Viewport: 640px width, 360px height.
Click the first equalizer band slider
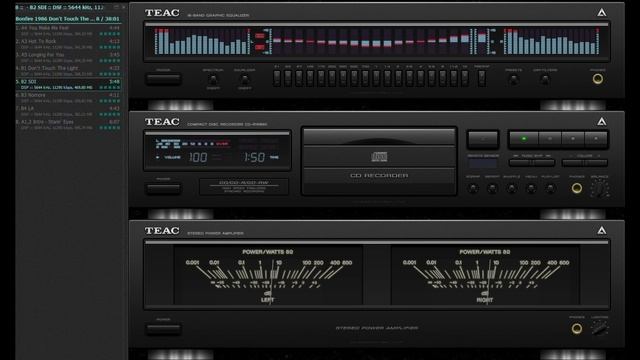[x=277, y=78]
